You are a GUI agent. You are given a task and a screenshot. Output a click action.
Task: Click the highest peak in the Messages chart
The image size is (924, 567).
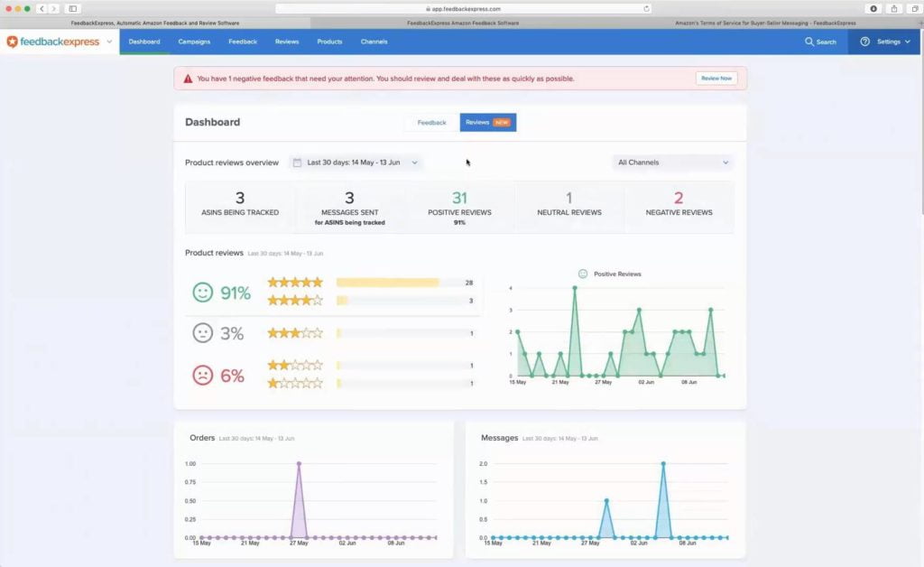[x=663, y=464]
